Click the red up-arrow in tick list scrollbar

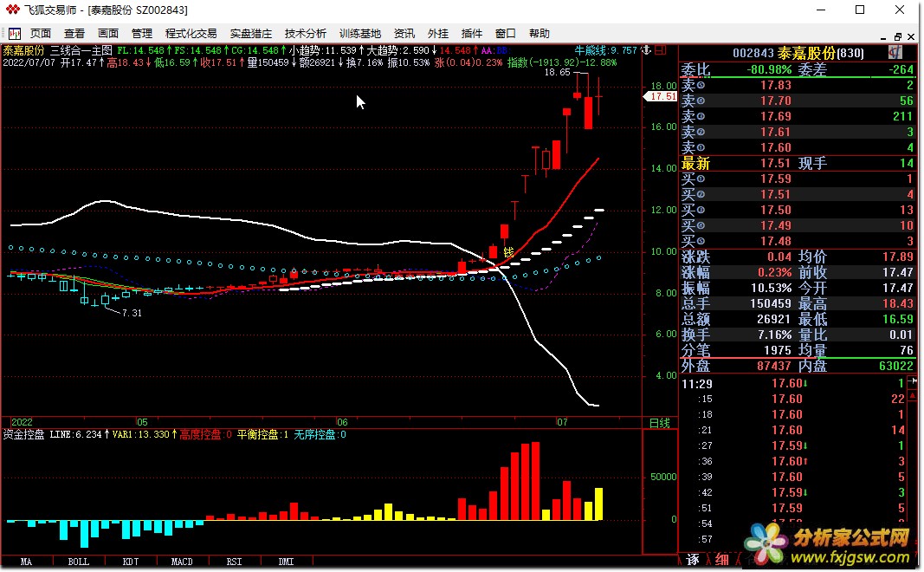click(x=914, y=396)
